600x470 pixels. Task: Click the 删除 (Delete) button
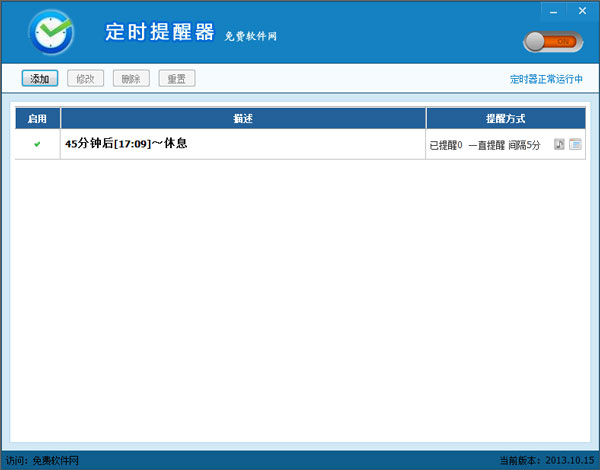tap(131, 79)
